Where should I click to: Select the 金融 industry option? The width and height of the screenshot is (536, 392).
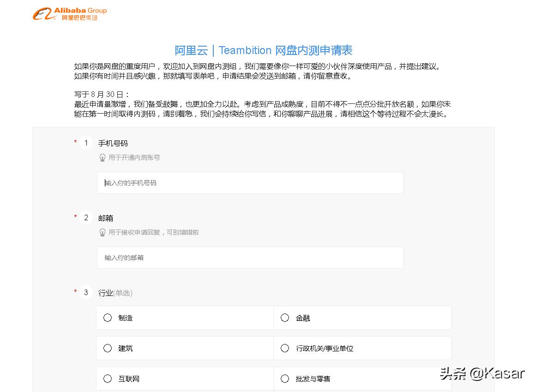coord(285,318)
